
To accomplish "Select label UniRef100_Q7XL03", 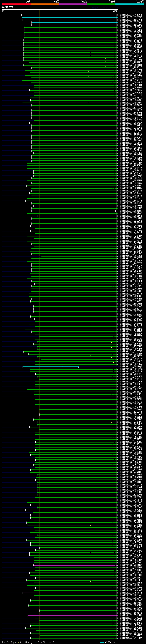I will click(x=131, y=58).
